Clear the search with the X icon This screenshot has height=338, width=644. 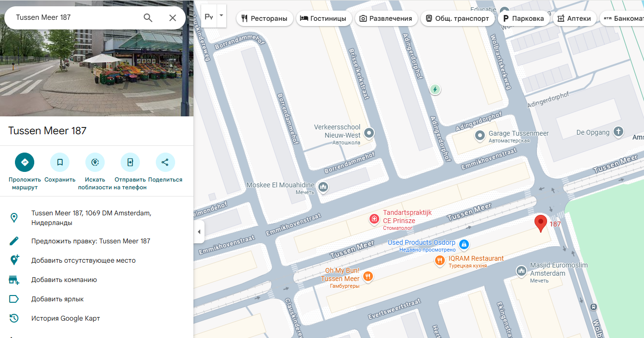173,18
